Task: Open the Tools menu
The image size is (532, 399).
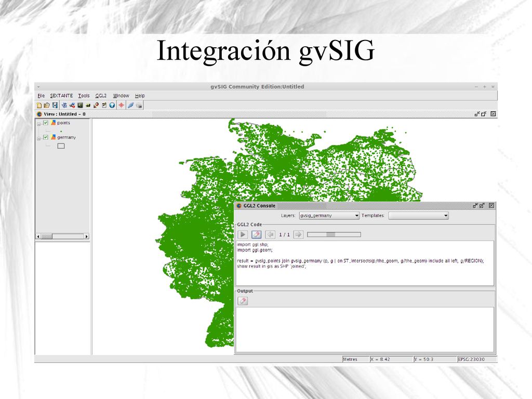Action: [84, 96]
